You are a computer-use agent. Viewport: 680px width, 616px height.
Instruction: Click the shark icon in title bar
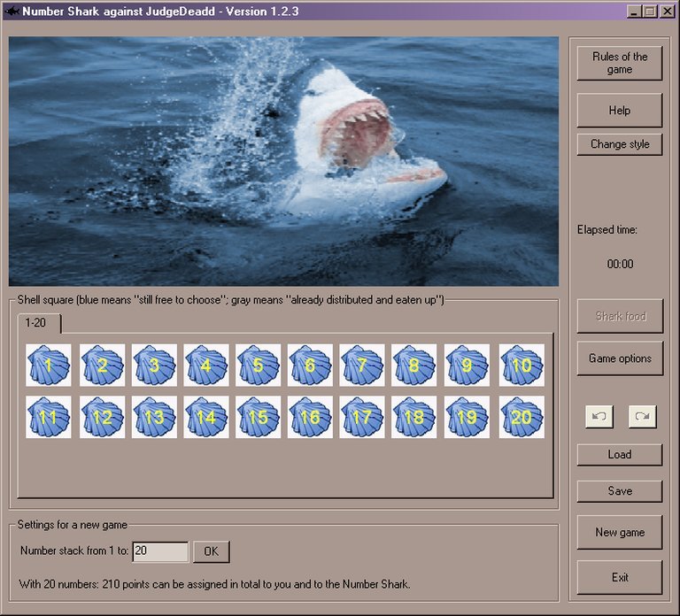12,11
